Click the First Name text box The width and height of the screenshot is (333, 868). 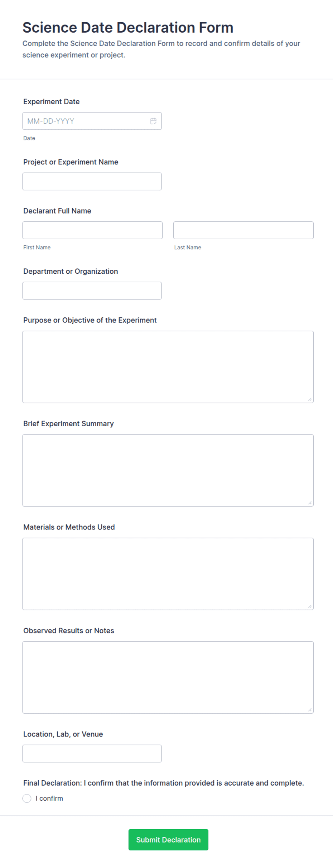coord(92,230)
